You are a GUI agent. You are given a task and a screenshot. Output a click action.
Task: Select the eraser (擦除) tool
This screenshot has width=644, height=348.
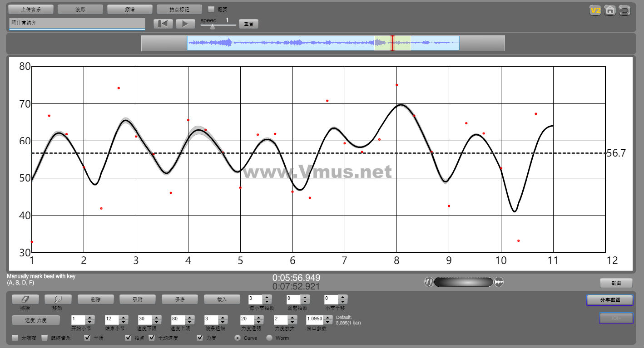[x=25, y=299]
